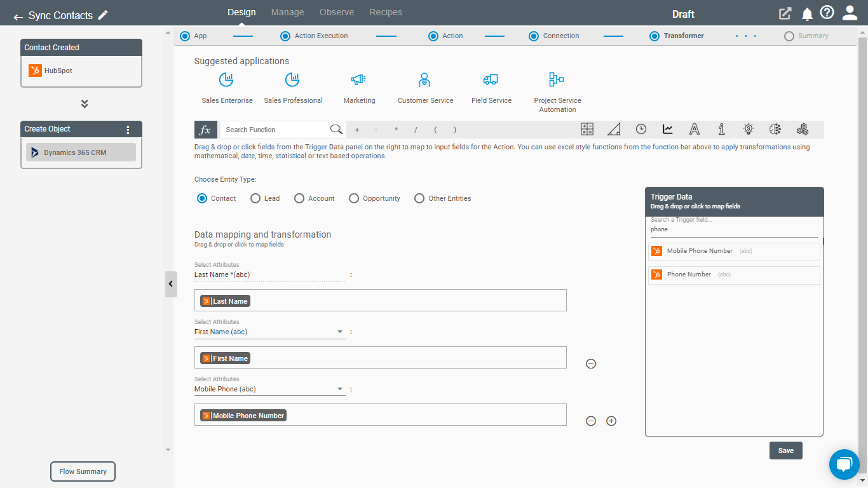868x488 pixels.
Task: Open the Flow Summary
Action: pyautogui.click(x=83, y=471)
